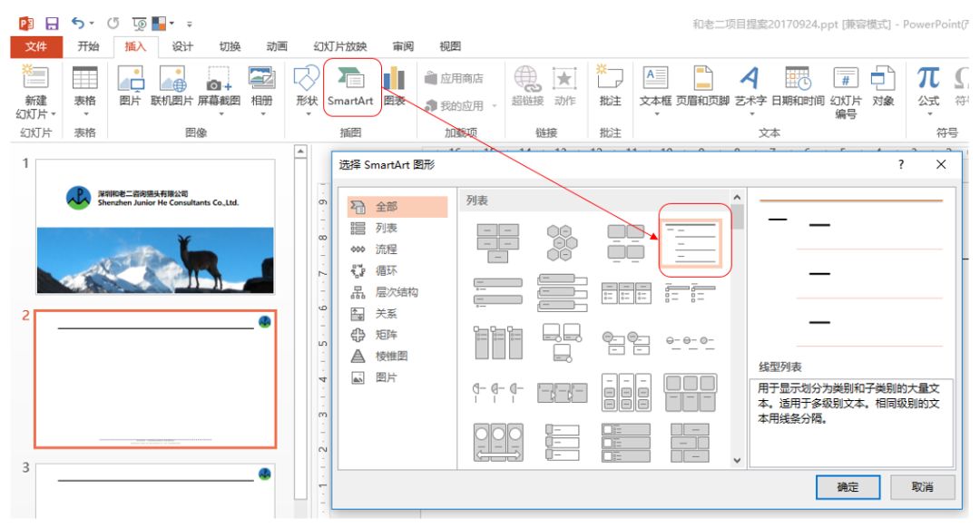Viewport: 980px width, 528px height.
Task: Expand the 相册 album dropdown
Action: point(262,114)
